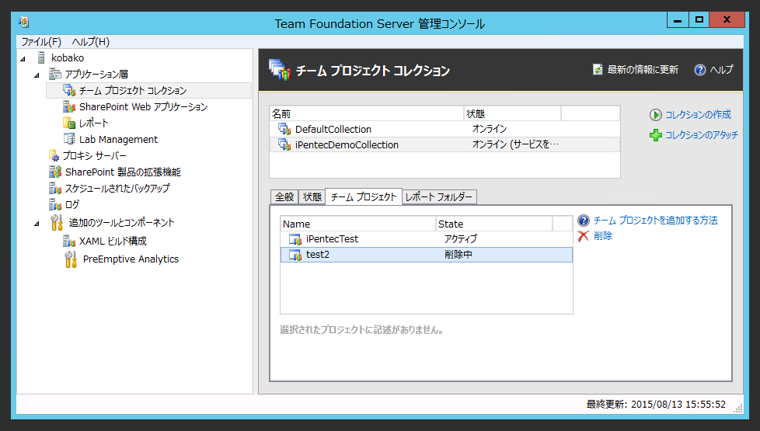Select the PreEmptive Analytics tree item
This screenshot has width=760, height=431.
tap(131, 259)
